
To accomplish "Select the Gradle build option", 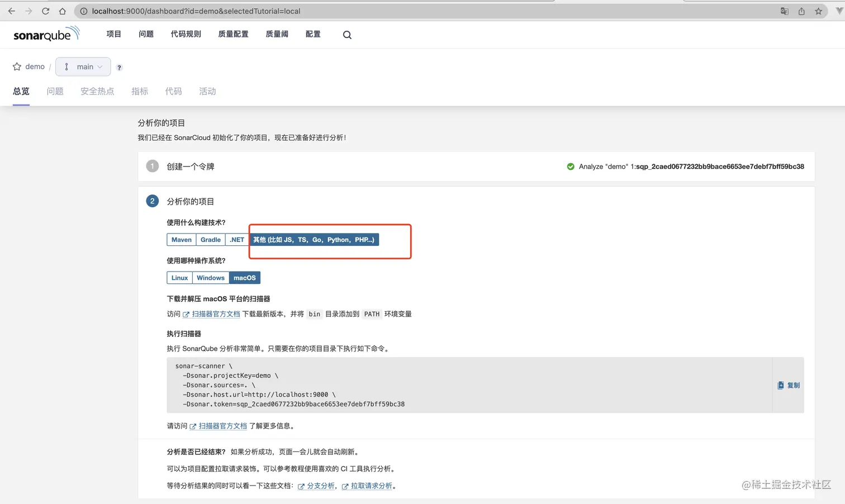I will coord(211,240).
